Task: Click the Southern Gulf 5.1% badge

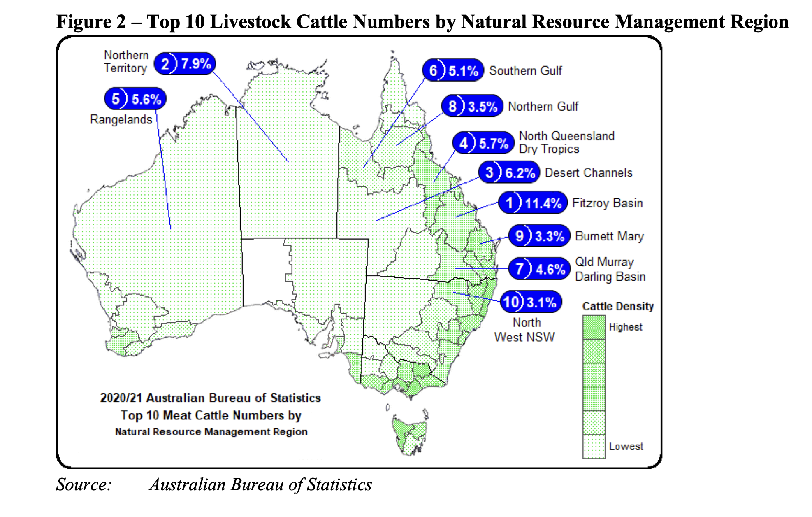Action: click(453, 70)
